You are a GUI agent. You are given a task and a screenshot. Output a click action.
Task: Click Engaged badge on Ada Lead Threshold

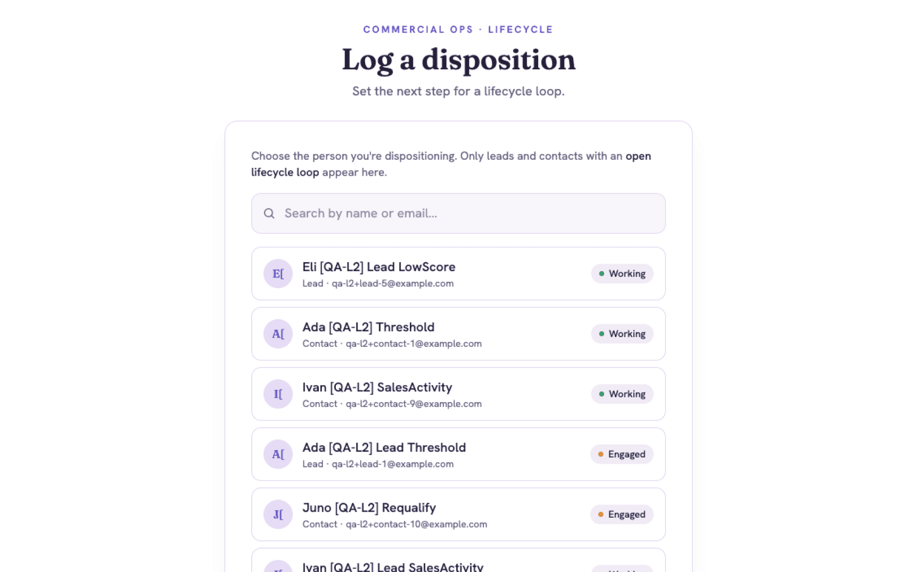[622, 454]
